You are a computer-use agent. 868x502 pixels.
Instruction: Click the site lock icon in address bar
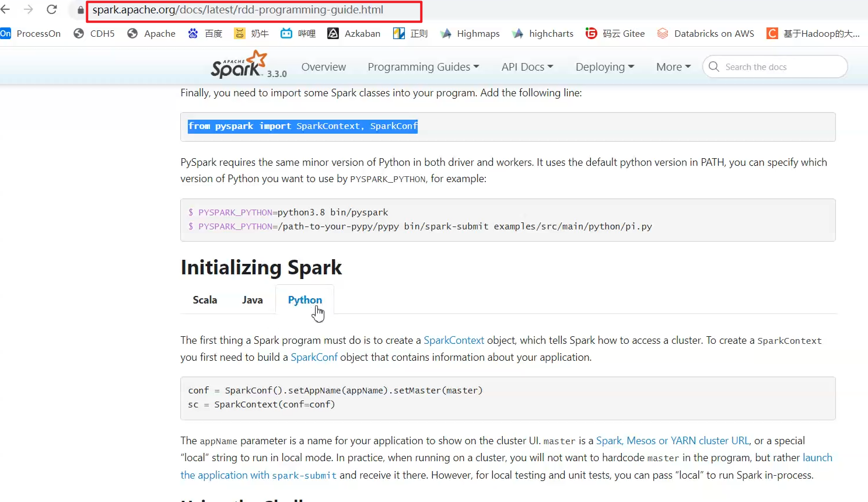(x=80, y=10)
